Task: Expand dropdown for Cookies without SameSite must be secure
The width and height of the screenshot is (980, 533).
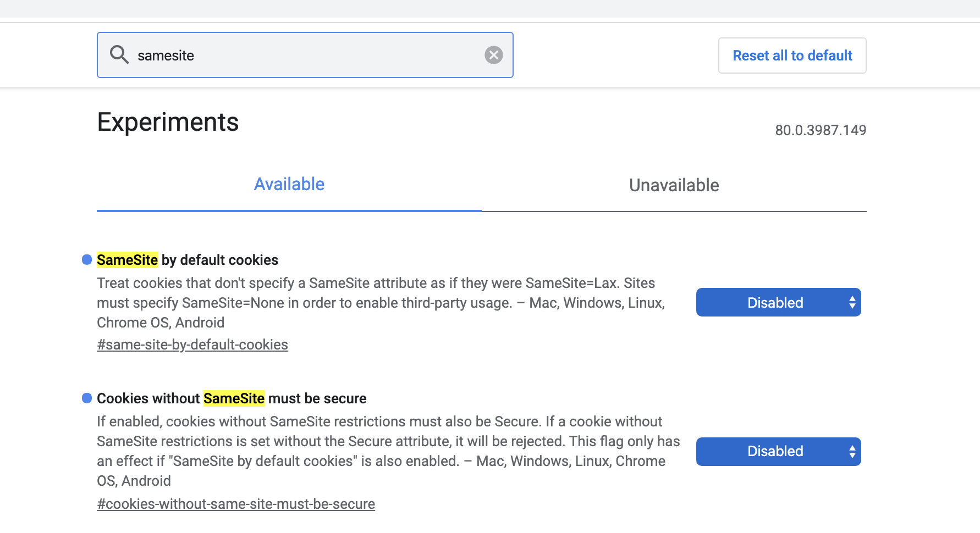Action: coord(778,451)
